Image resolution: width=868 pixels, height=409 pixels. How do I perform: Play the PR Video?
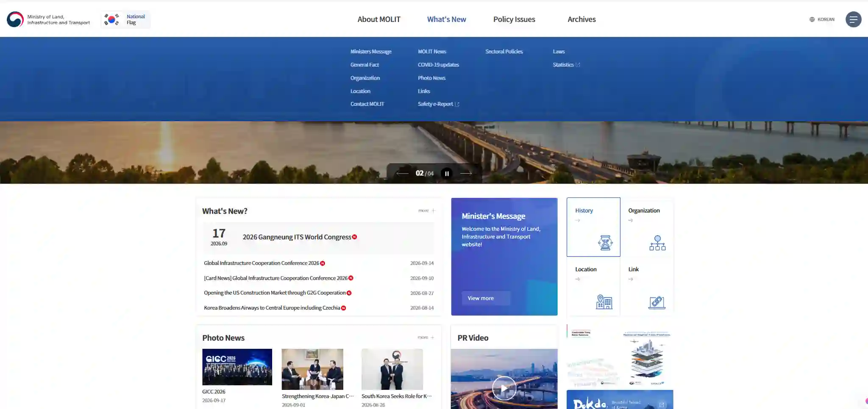(x=504, y=388)
